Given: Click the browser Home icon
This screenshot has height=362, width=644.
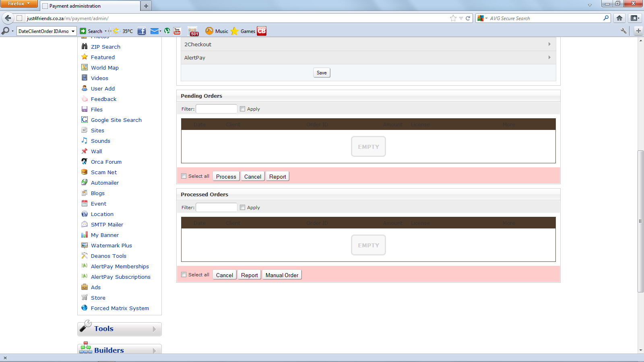Looking at the screenshot, I should [x=619, y=18].
